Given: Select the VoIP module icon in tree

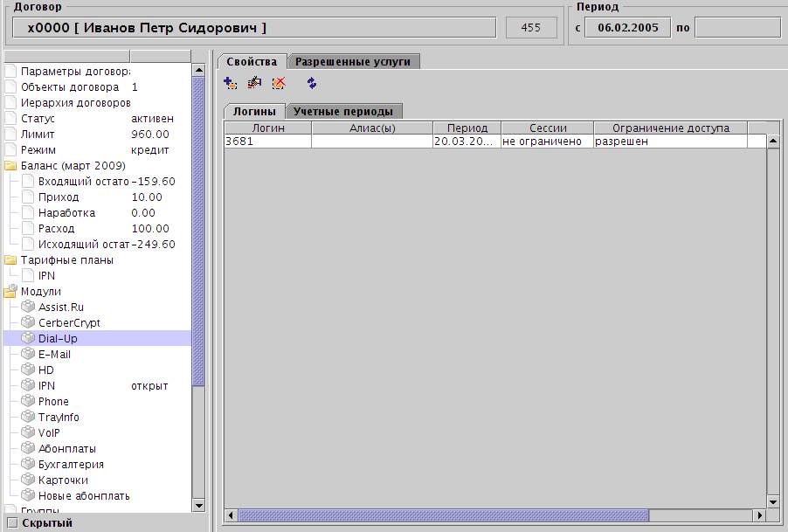Looking at the screenshot, I should 27,432.
